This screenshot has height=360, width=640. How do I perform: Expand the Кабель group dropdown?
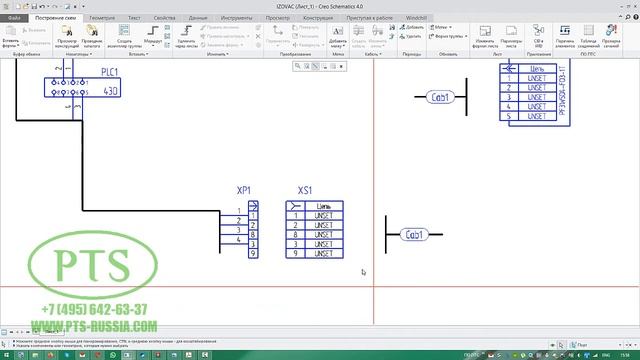[373, 54]
